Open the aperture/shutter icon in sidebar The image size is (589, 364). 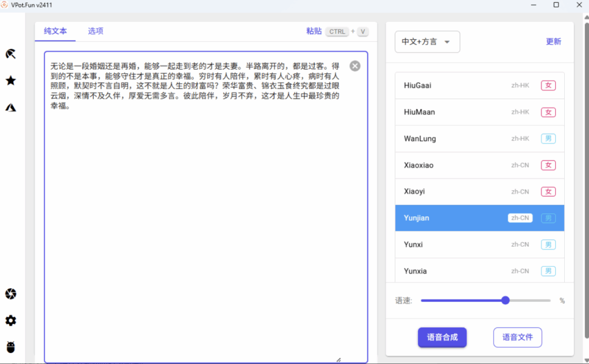[10, 294]
